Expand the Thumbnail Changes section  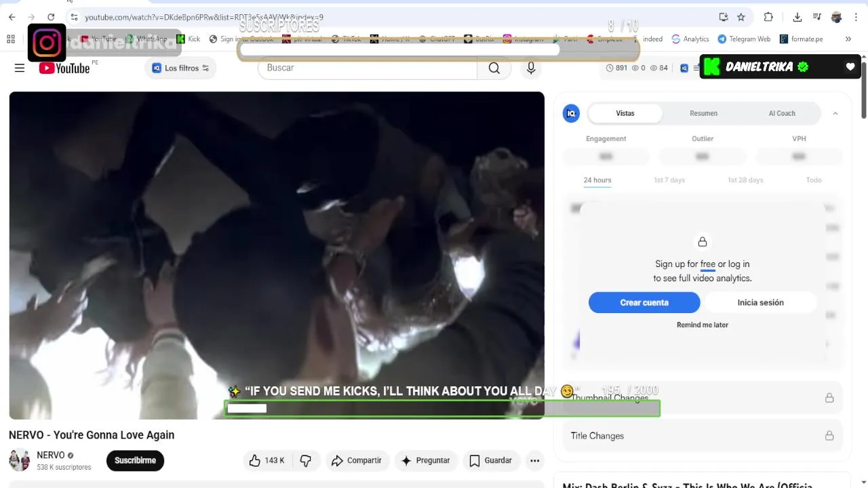pos(703,398)
